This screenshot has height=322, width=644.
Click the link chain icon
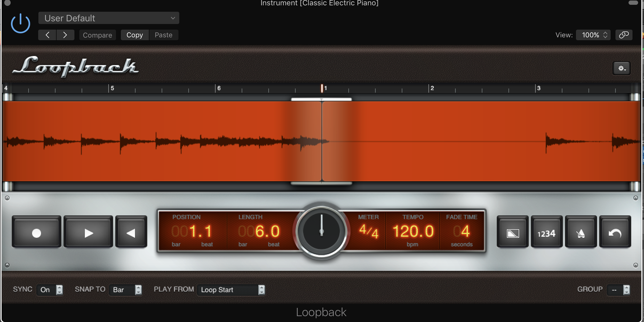tap(624, 35)
